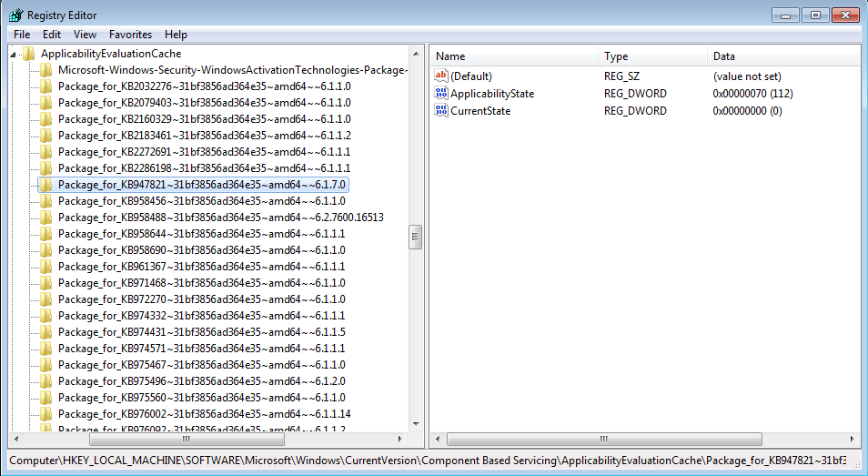
Task: Select key Package_for_KB975496 version 6.1.2.0
Action: click(201, 381)
